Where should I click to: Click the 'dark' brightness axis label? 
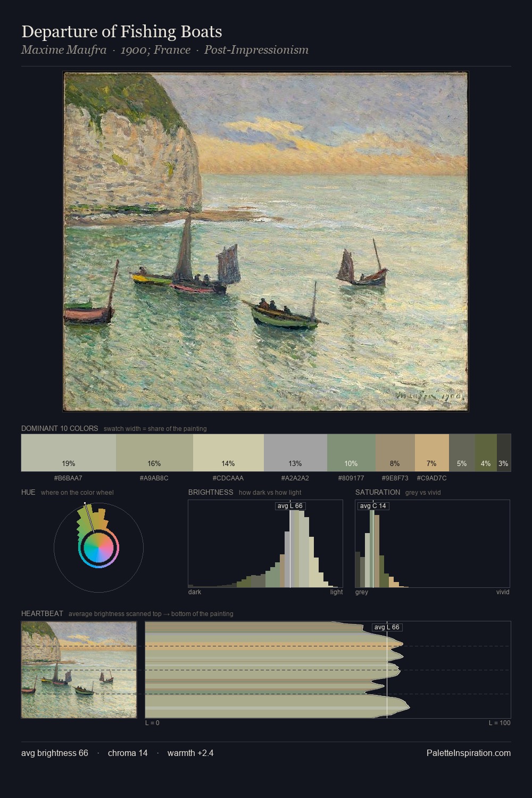[195, 592]
